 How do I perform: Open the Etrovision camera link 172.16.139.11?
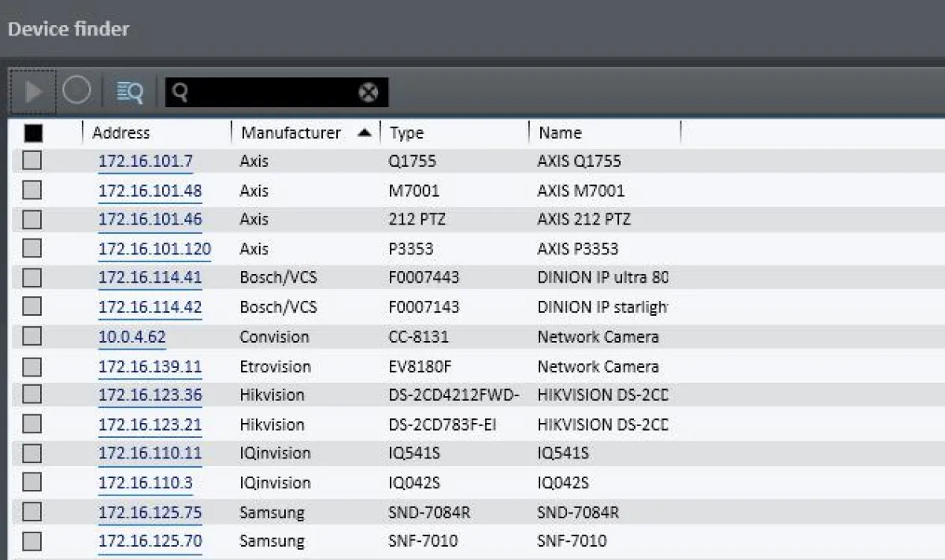pos(150,365)
